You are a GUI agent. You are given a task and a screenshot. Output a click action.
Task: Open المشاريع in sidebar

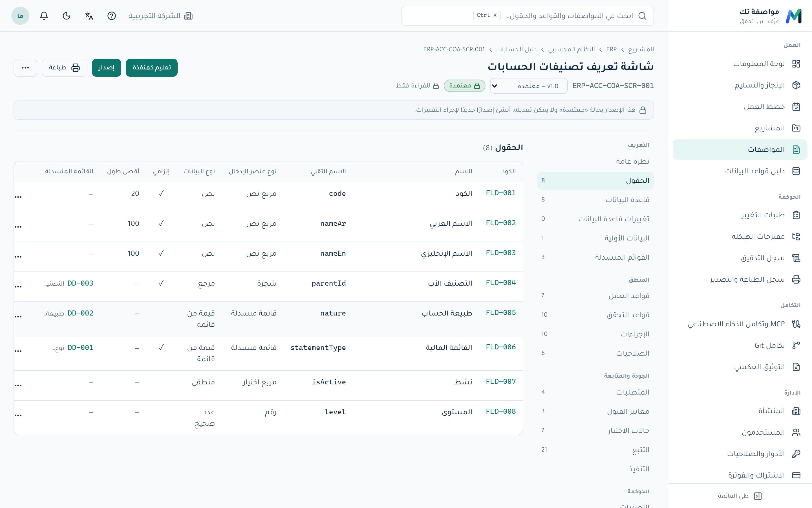coord(740,128)
